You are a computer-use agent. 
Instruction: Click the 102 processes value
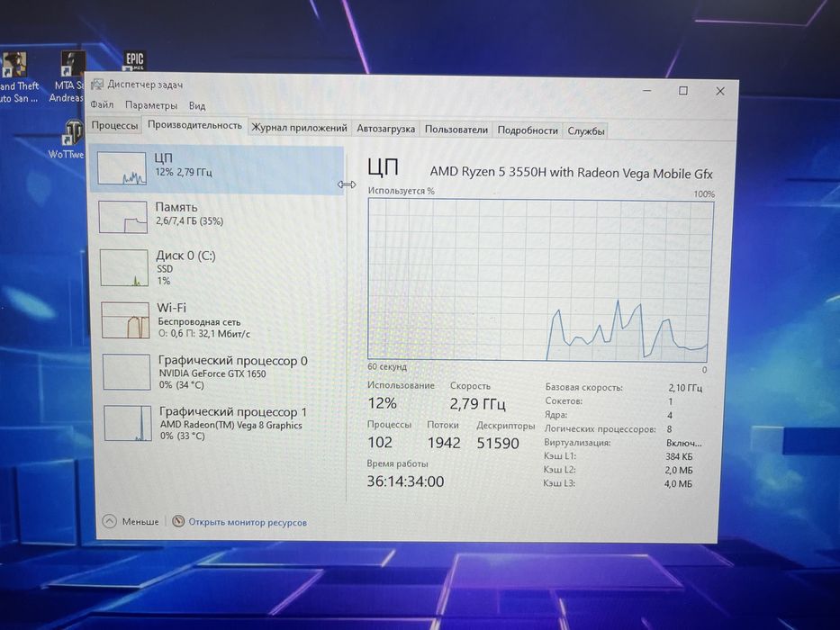pos(380,443)
